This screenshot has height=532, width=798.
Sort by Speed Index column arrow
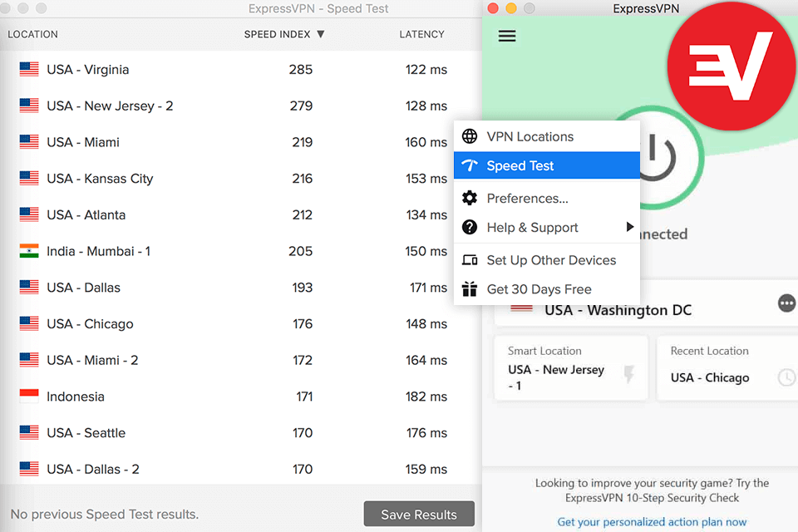coord(321,34)
